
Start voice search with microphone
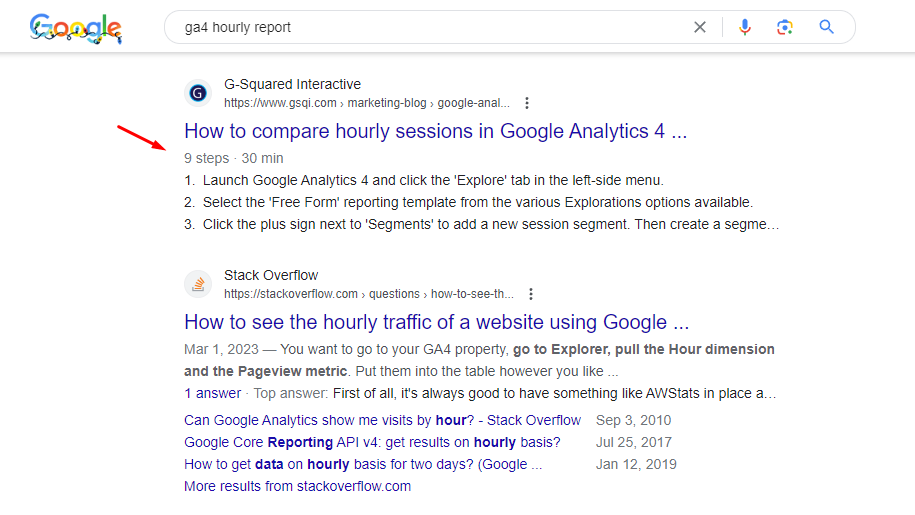[744, 27]
